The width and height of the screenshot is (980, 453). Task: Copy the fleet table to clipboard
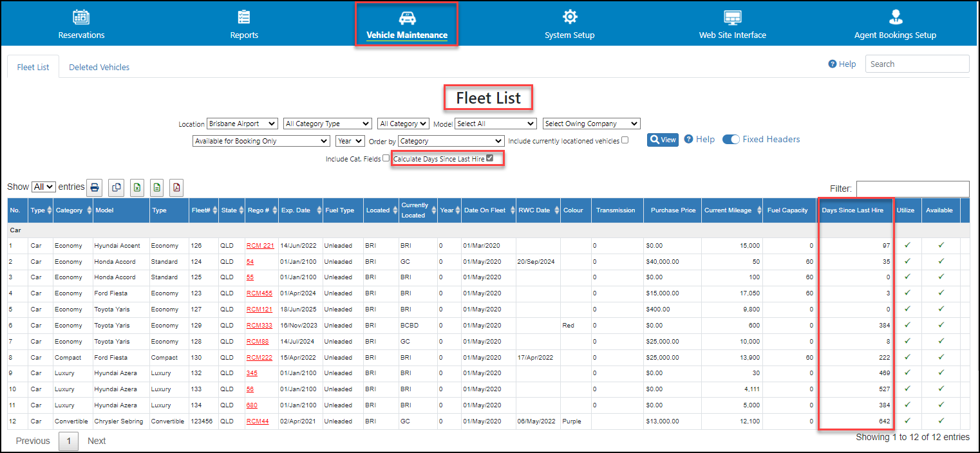coord(116,187)
